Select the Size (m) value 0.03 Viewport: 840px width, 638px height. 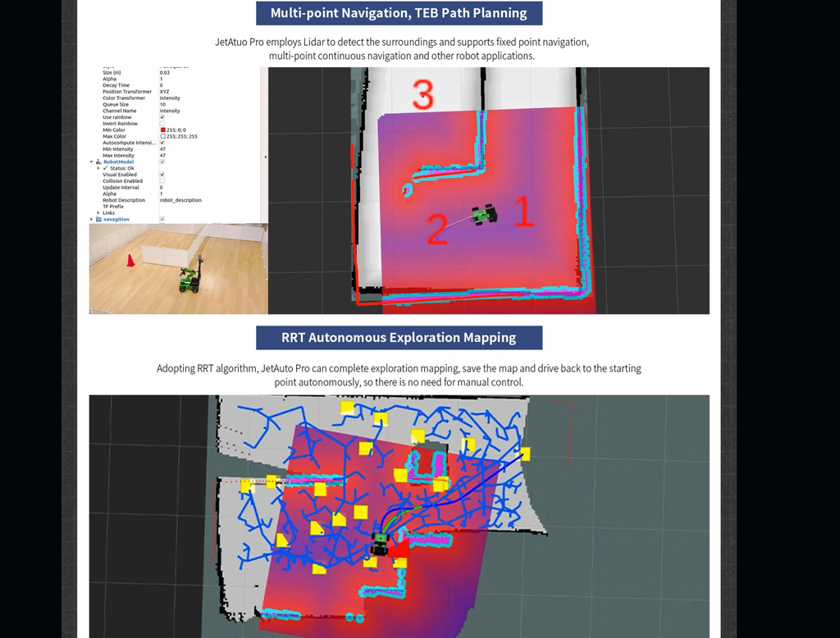164,72
